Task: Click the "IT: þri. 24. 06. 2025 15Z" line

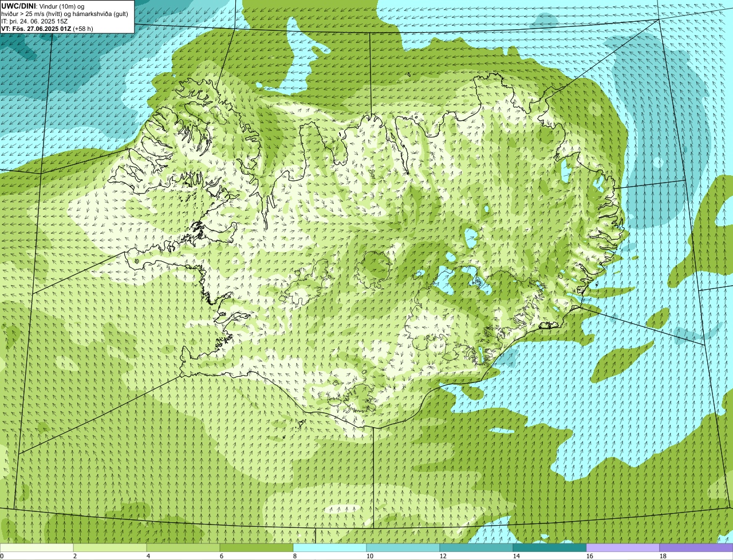Action: pos(34,21)
